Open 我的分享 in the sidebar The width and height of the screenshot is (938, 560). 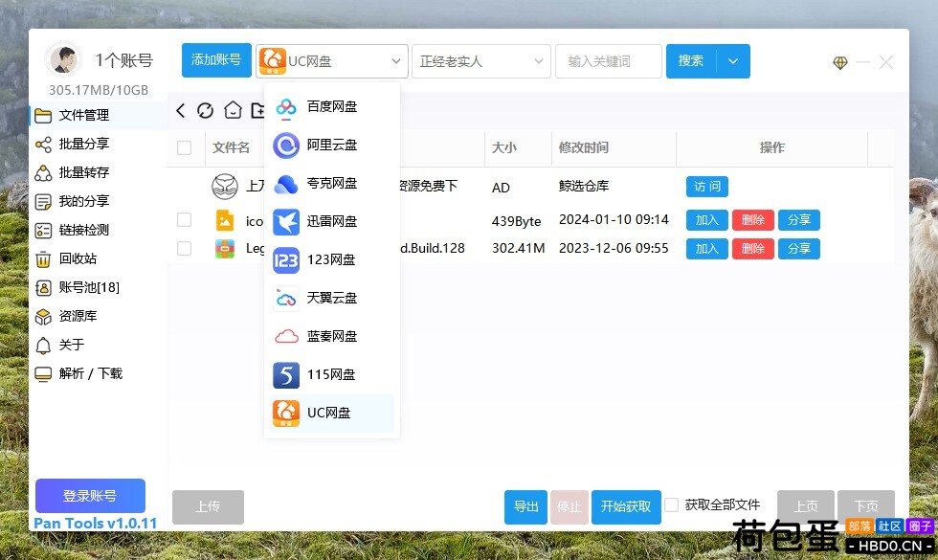click(x=98, y=202)
